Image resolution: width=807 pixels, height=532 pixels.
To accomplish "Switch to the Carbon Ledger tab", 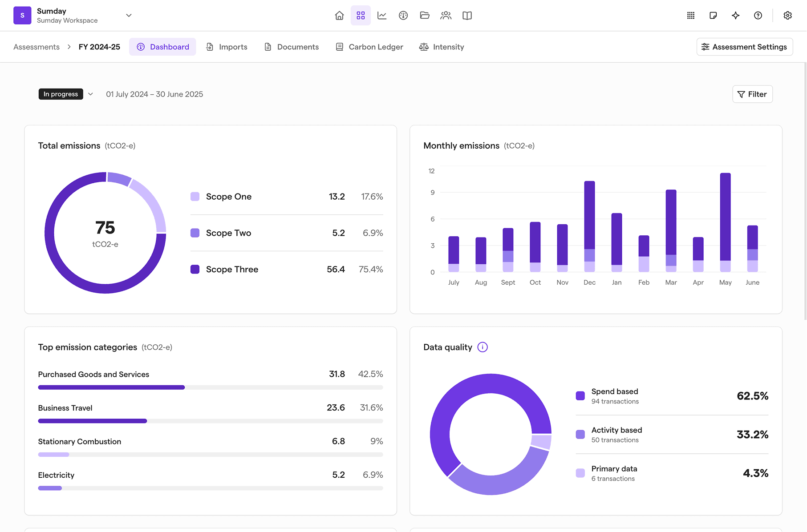I will [x=369, y=47].
